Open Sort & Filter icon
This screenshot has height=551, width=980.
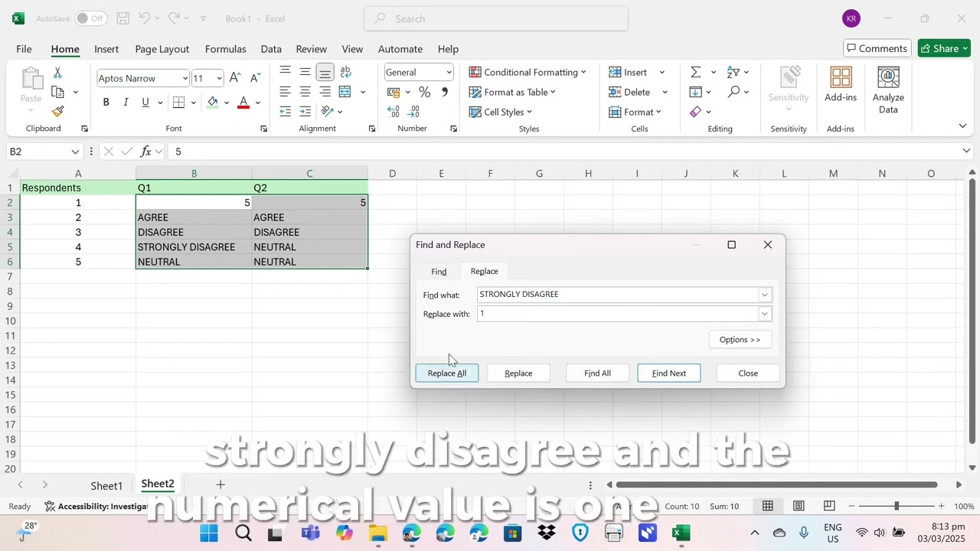coord(733,72)
